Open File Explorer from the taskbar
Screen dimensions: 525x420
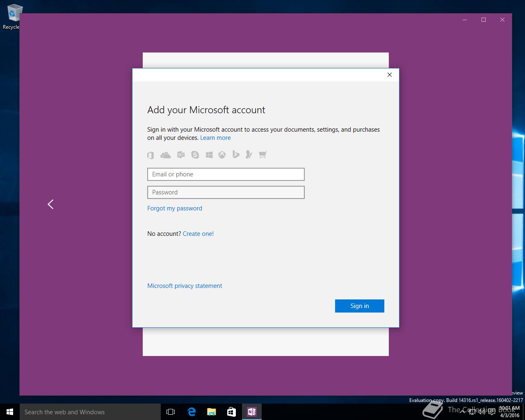212,412
